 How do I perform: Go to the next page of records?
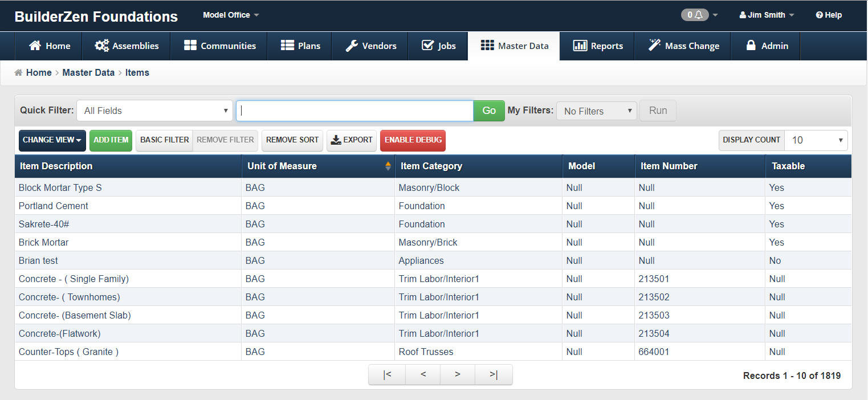[458, 375]
